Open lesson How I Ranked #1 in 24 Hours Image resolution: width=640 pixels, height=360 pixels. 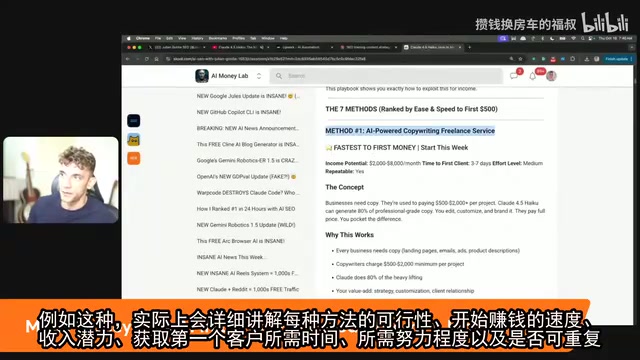pyautogui.click(x=246, y=209)
